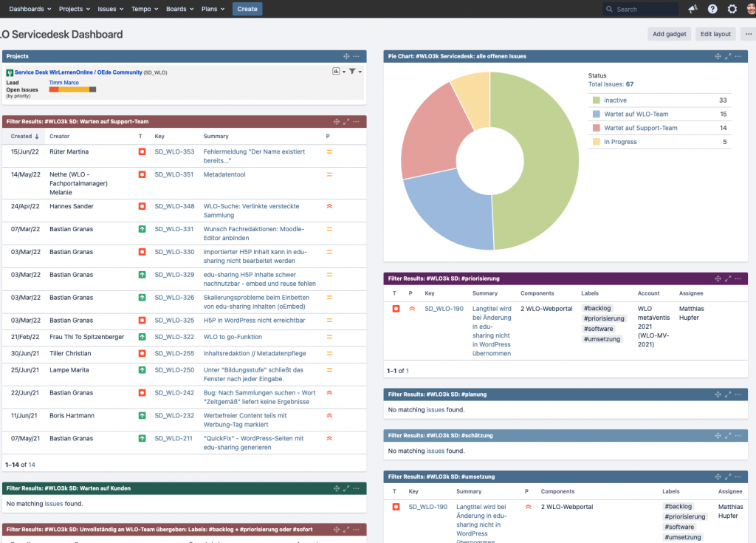Open more options on Warten auf Kunden gadget
The image size is (756, 543).
(356, 488)
